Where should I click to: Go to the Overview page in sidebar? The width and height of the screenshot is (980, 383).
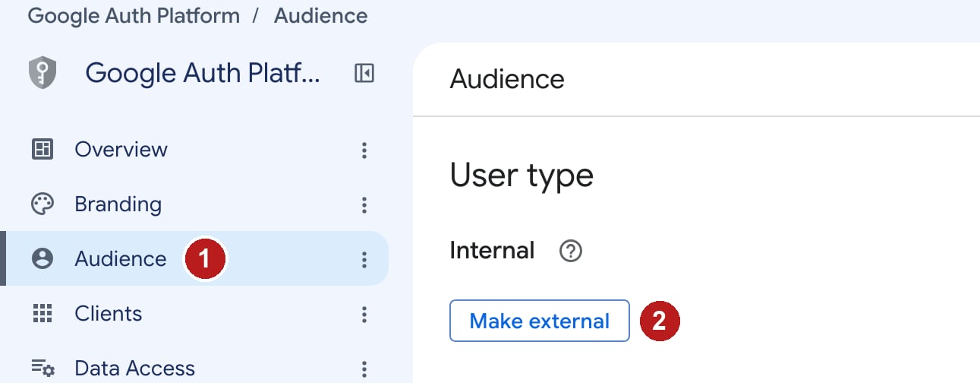point(121,150)
